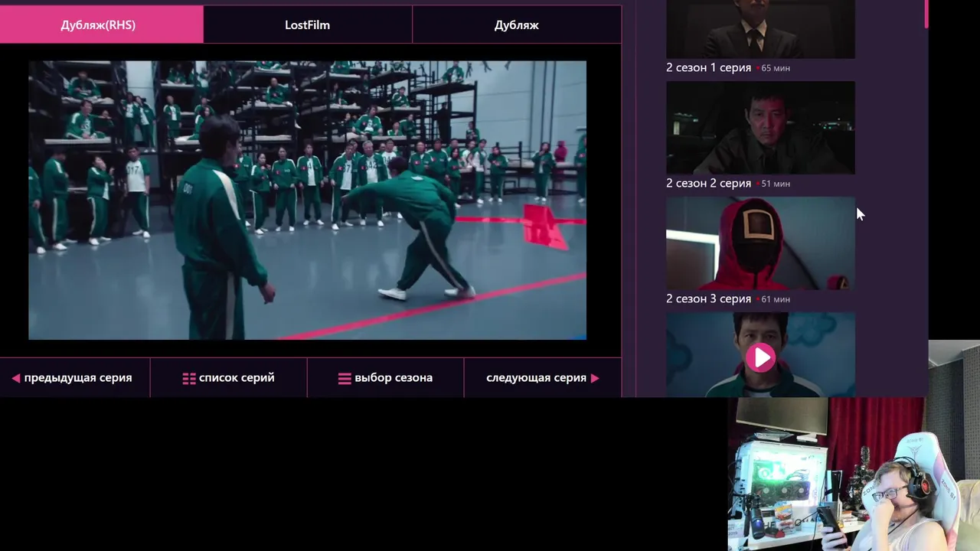Click the left arrow icon beside предыдущая серия

[x=15, y=378]
